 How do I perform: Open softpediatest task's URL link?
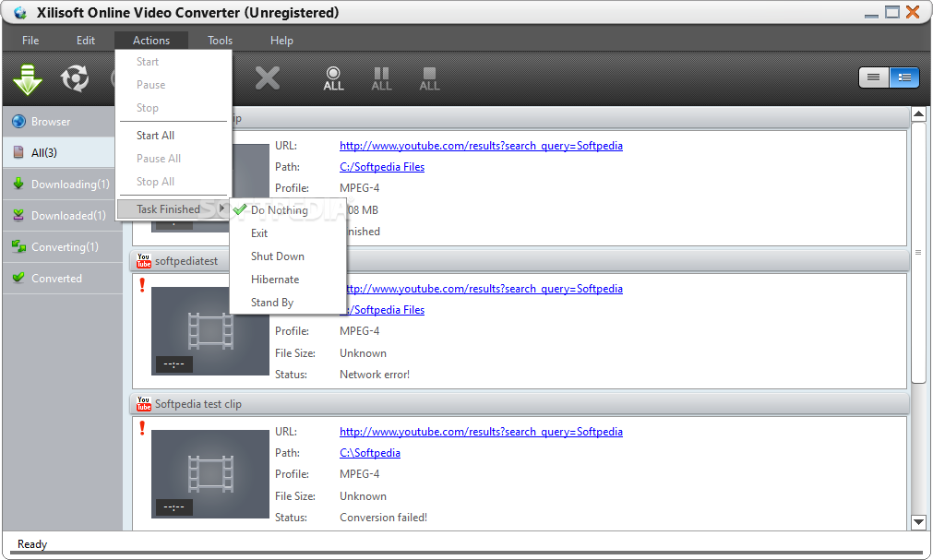484,289
